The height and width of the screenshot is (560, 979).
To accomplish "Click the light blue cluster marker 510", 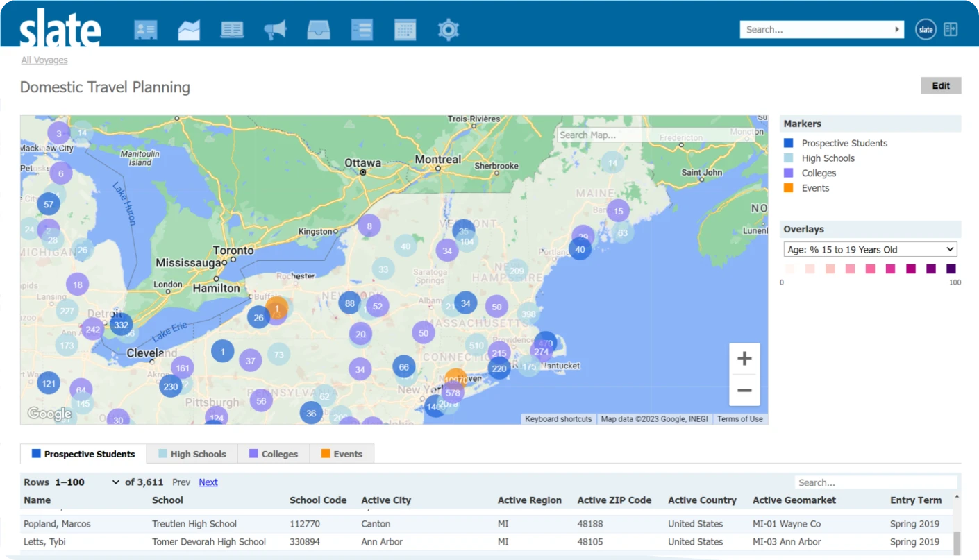I will click(x=476, y=345).
